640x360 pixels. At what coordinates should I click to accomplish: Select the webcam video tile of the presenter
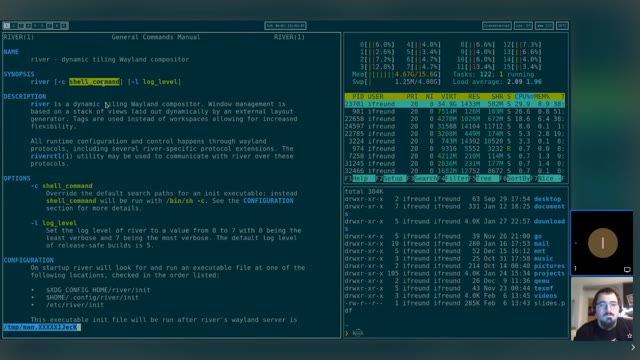point(602,309)
